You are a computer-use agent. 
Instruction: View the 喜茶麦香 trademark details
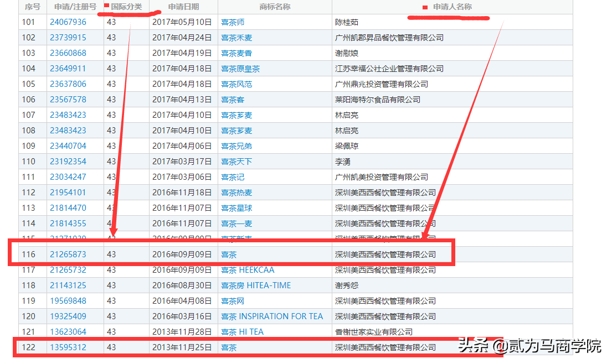[236, 53]
